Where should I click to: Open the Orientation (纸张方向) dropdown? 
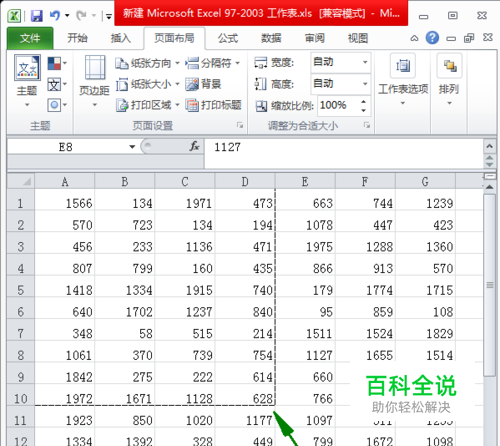coord(147,63)
